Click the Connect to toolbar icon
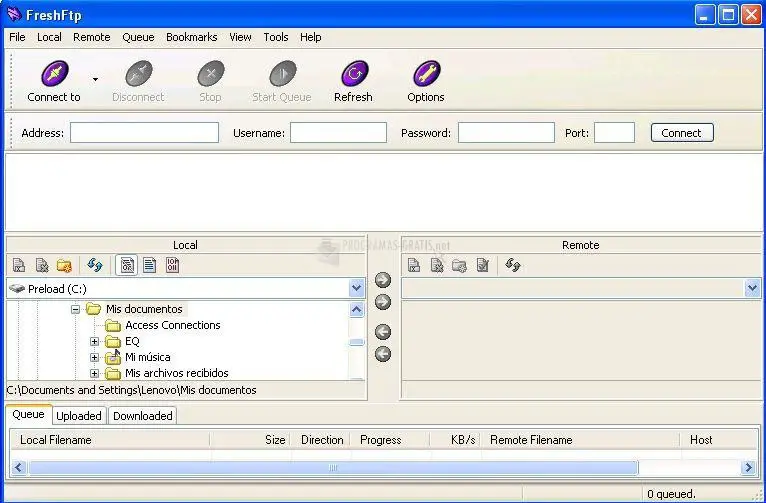Screen dimensions: 766x503 click(55, 74)
